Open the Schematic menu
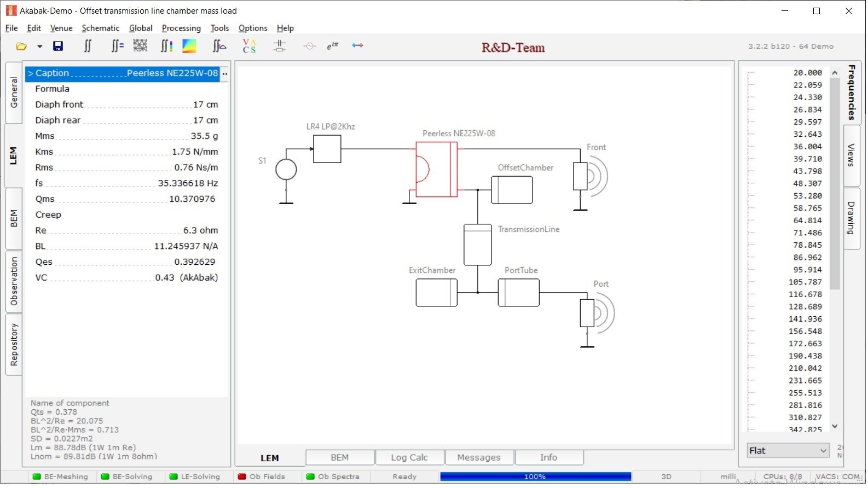The height and width of the screenshot is (488, 868). [x=101, y=28]
